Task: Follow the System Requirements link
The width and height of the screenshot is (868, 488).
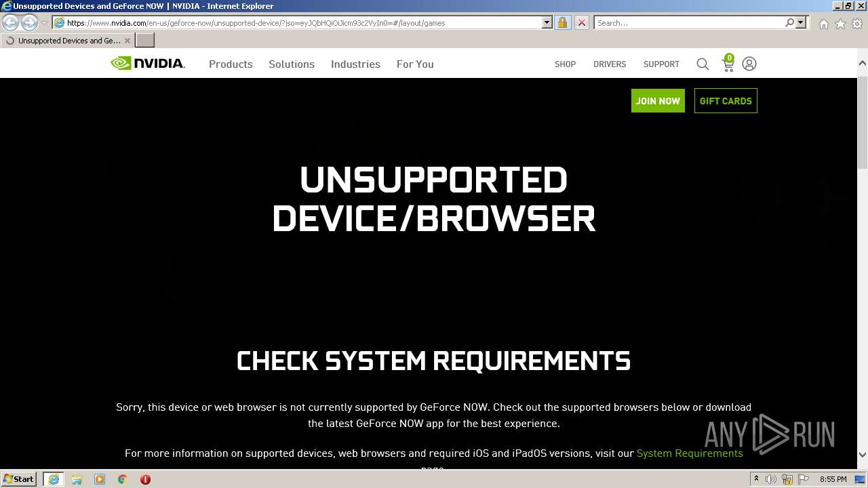Action: (x=690, y=453)
